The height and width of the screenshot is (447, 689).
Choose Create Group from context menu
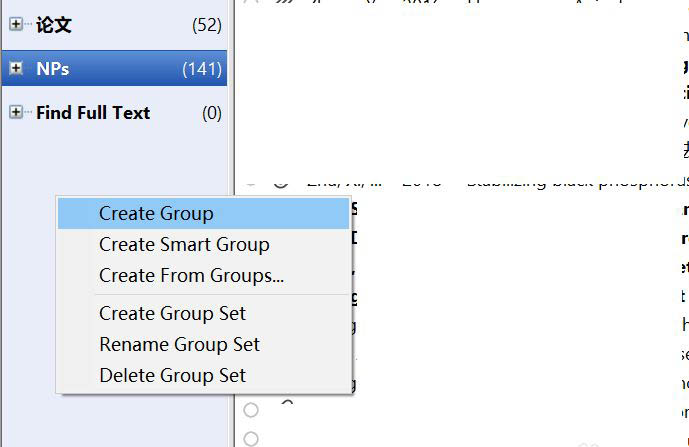(x=156, y=213)
